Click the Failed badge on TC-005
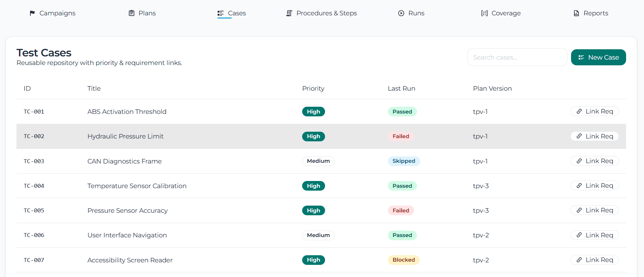The height and width of the screenshot is (277, 644). 400,211
